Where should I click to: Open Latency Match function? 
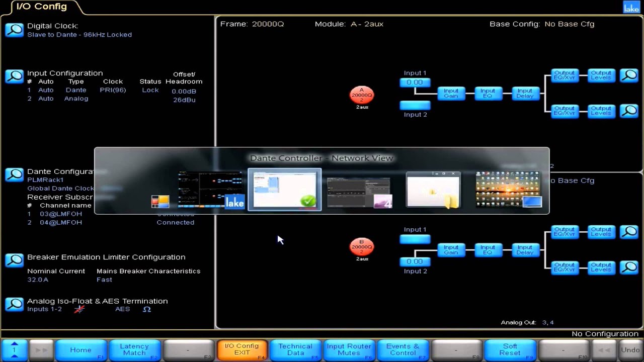[x=134, y=350]
